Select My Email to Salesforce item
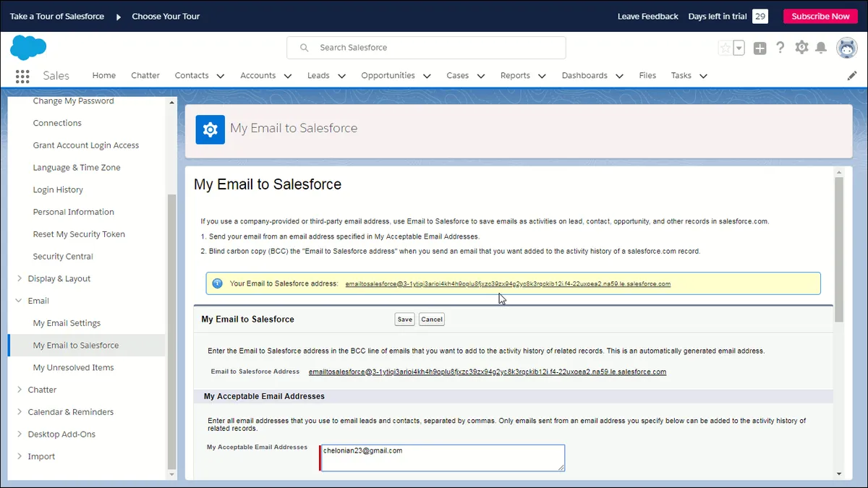 [x=87, y=346]
